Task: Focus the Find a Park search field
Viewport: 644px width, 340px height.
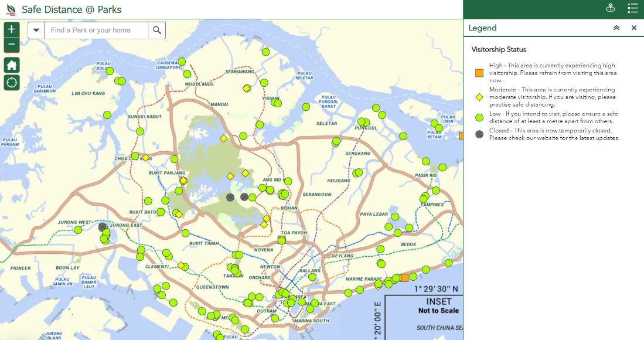Action: pyautogui.click(x=97, y=30)
